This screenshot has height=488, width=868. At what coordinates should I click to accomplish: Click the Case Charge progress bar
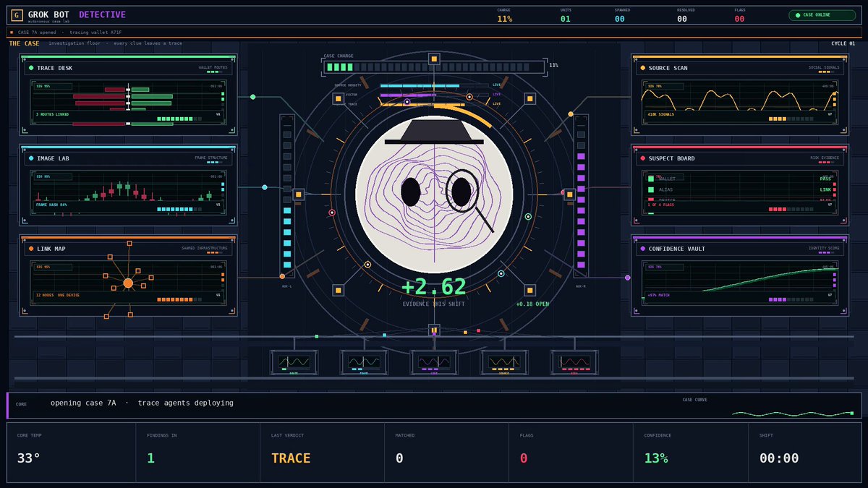(x=433, y=67)
